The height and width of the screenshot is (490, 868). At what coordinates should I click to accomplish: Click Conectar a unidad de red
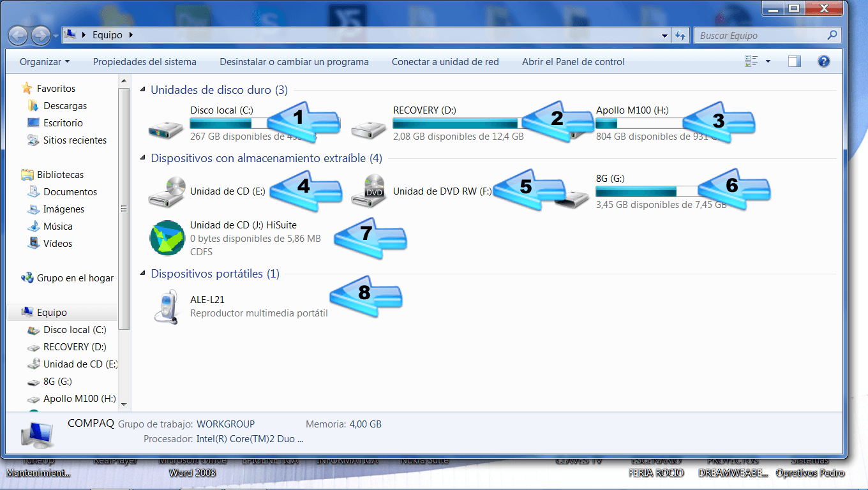pyautogui.click(x=445, y=62)
